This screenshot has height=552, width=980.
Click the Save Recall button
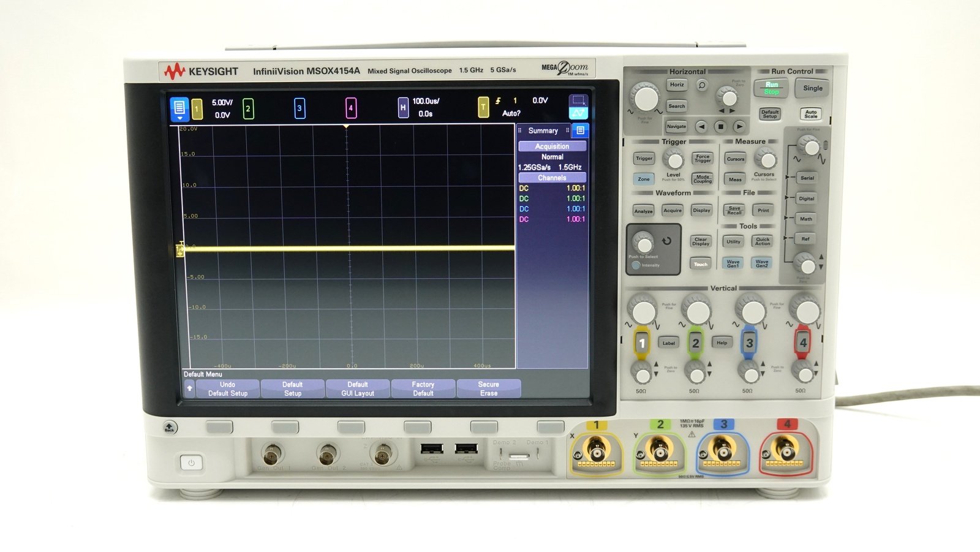click(x=734, y=211)
